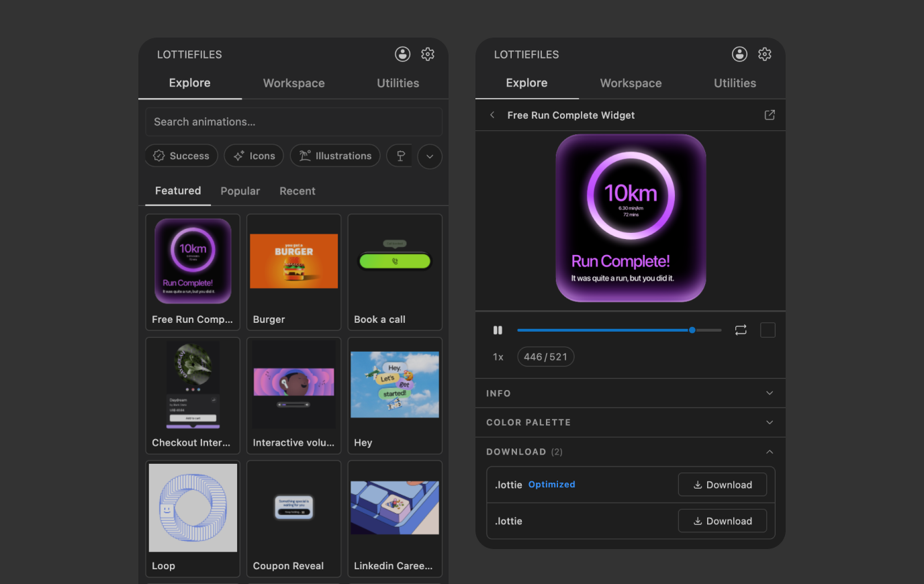Show Recent animations
The width and height of the screenshot is (924, 584).
pyautogui.click(x=297, y=191)
